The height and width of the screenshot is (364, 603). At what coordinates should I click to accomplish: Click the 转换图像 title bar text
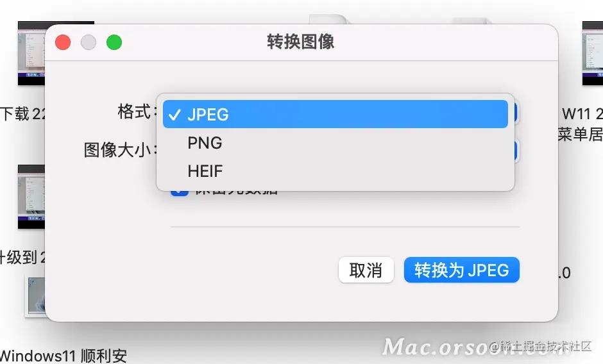[301, 42]
